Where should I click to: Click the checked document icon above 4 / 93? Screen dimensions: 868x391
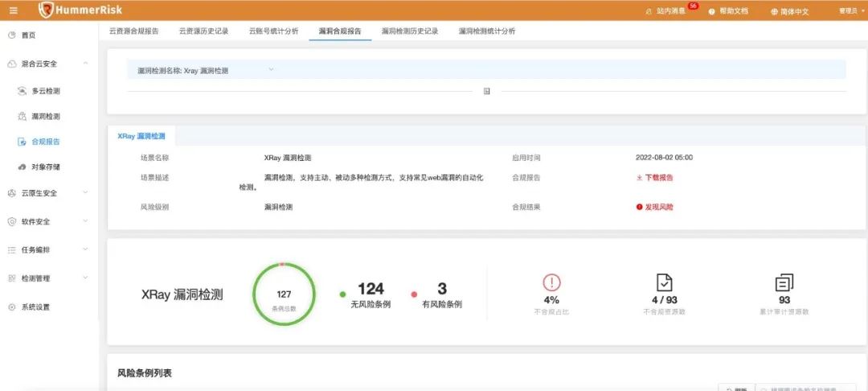point(665,282)
